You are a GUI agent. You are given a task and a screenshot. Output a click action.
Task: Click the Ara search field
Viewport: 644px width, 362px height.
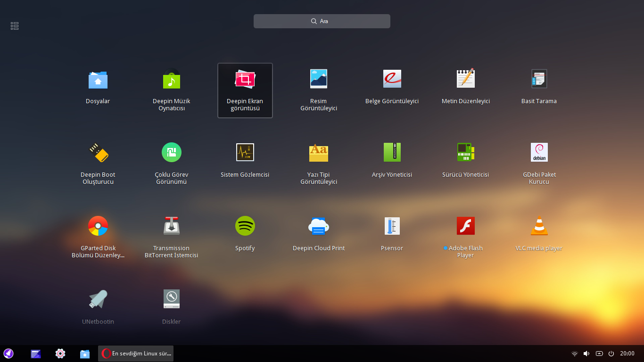(x=322, y=21)
